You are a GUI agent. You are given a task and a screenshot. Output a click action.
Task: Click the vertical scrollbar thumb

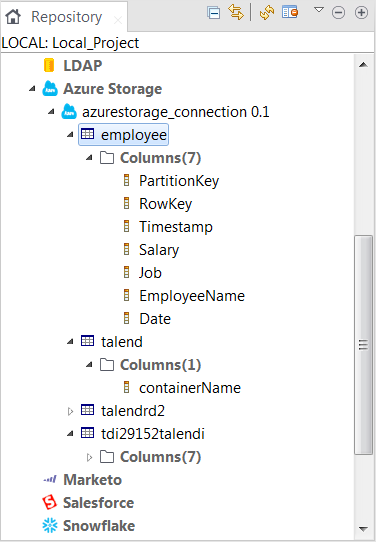363,345
